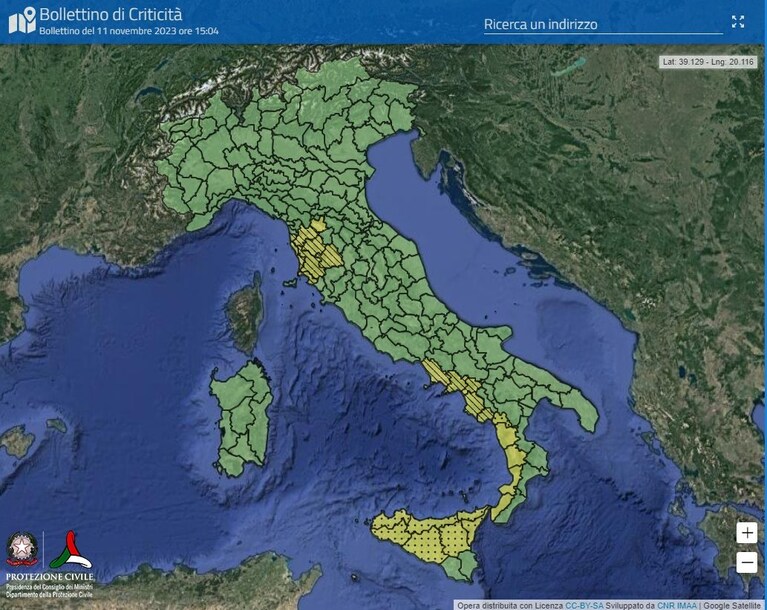Zoom in with the plus button
767x610 pixels.
coord(746,533)
